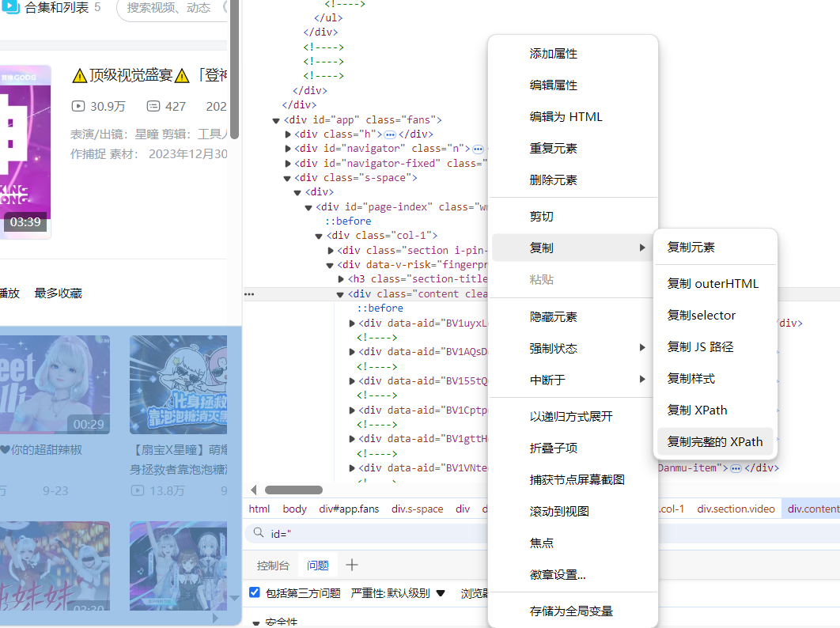Toggle the 包括第三方问题 checkbox

[x=255, y=592]
